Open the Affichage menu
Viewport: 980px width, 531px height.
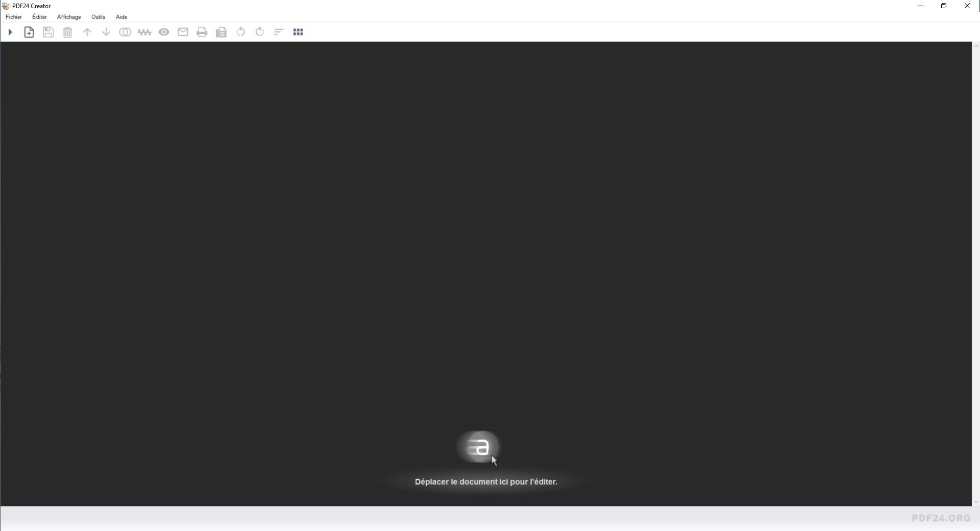click(x=69, y=17)
